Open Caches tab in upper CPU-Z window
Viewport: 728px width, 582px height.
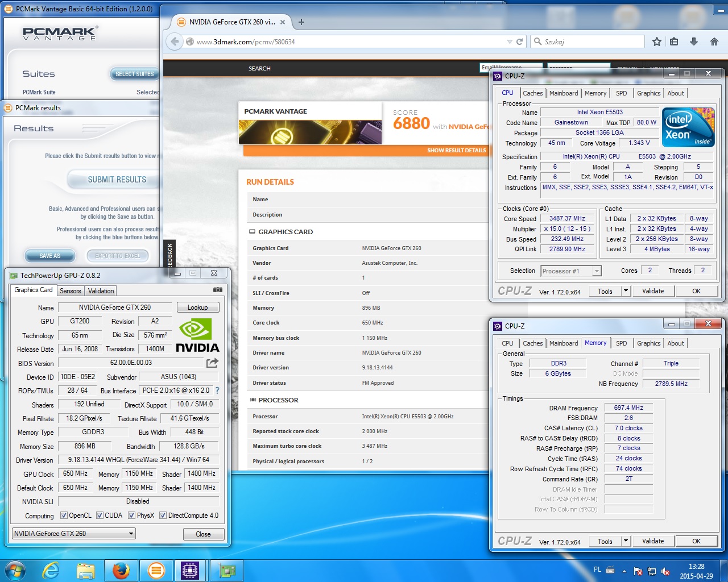pos(533,93)
